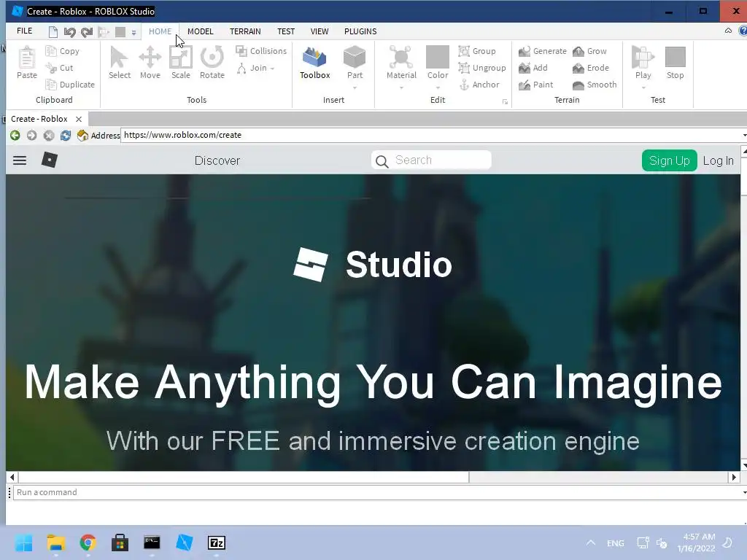This screenshot has height=560, width=747.
Task: Stop loading the page
Action: (x=49, y=135)
